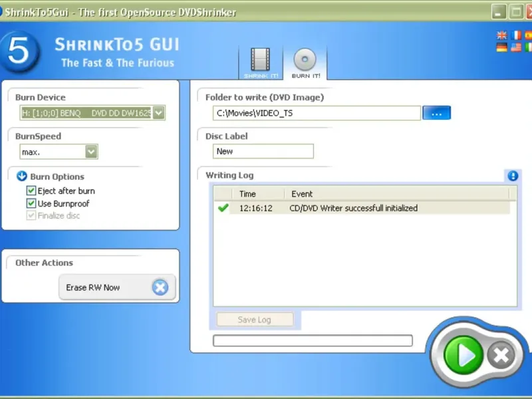Image resolution: width=532 pixels, height=399 pixels.
Task: Click into the Disc Label field
Action: (x=263, y=152)
